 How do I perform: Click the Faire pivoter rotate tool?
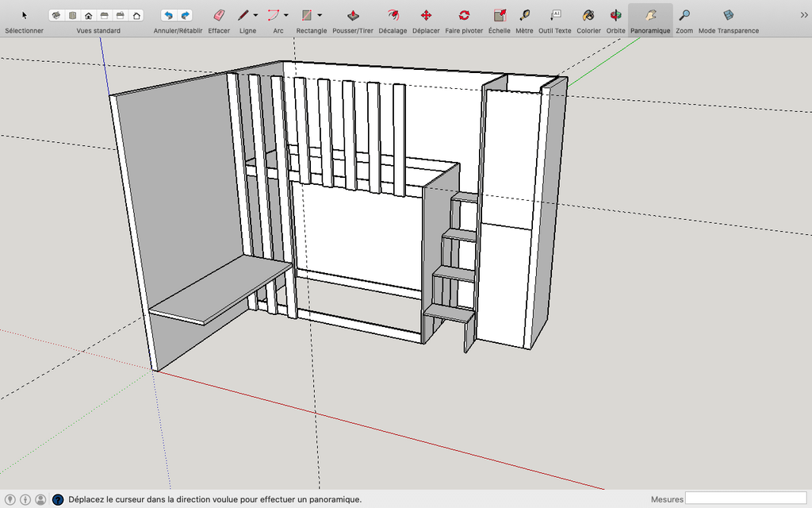point(464,15)
